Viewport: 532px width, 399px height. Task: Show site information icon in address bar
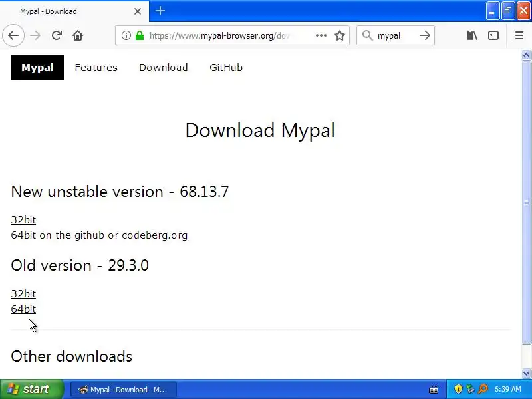coord(126,35)
